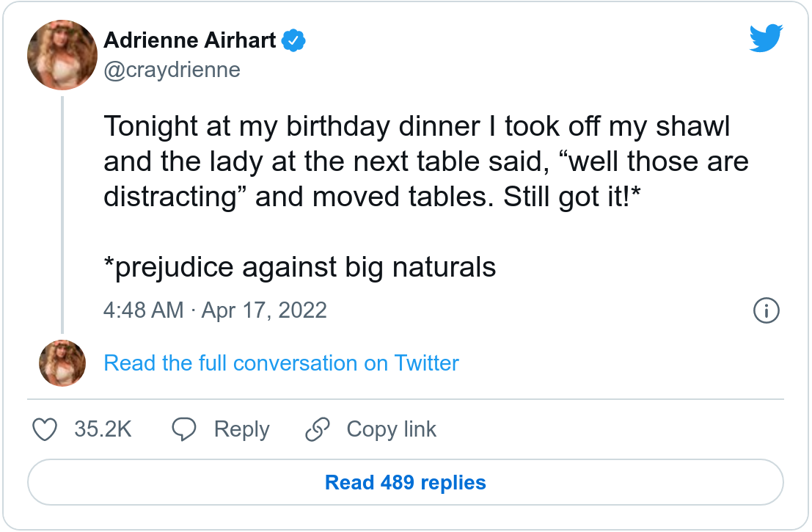This screenshot has width=812, height=532.
Task: Read the full conversation on Twitter
Action: click(x=281, y=363)
